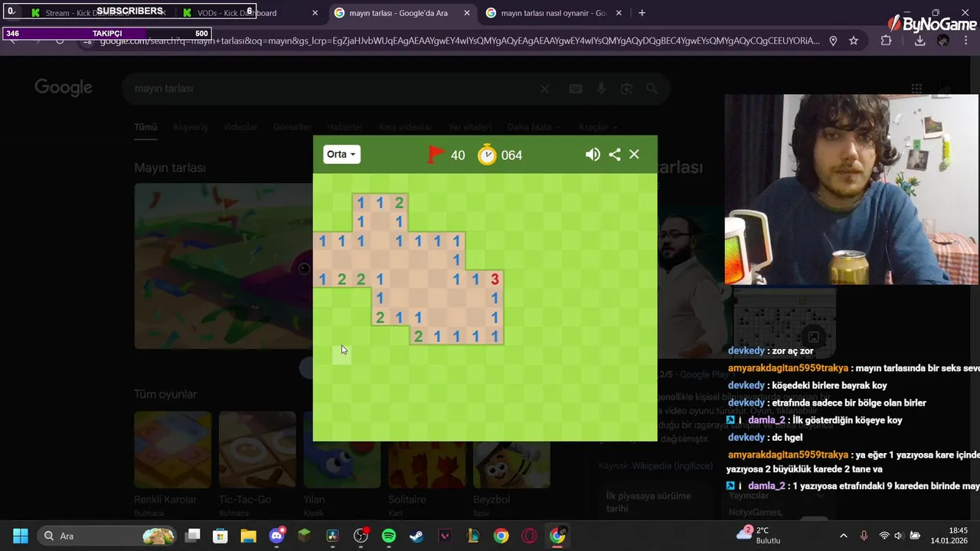Click the red 3 minesweeper cell
Viewport: 980px width, 551px height.
tap(495, 279)
